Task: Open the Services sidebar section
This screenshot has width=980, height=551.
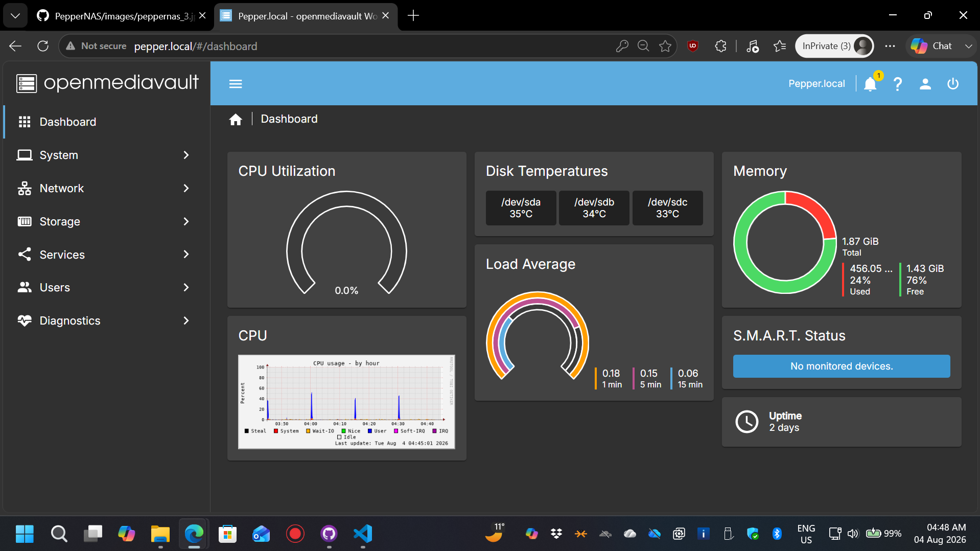Action: pos(106,254)
